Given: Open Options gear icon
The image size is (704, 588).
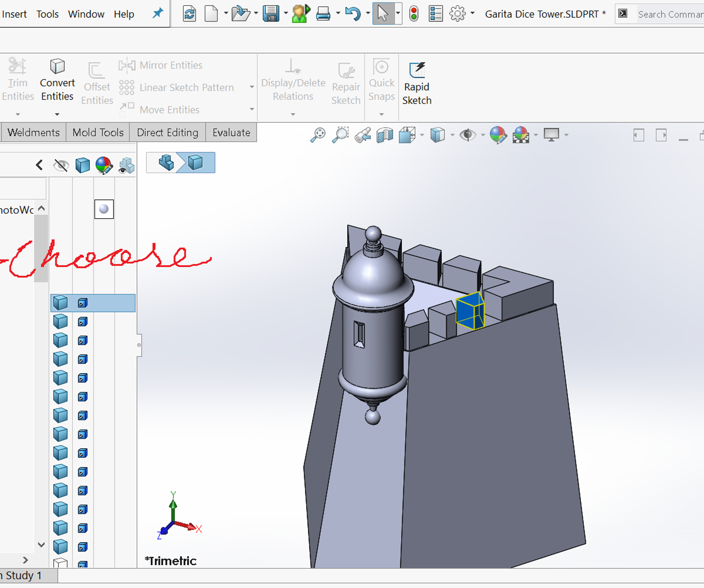Looking at the screenshot, I should (x=457, y=14).
